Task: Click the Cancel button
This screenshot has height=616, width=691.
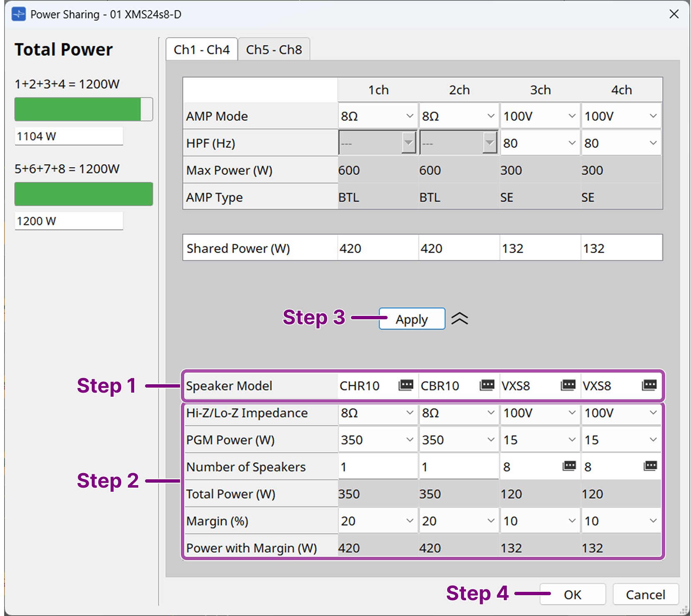Action: point(646,594)
